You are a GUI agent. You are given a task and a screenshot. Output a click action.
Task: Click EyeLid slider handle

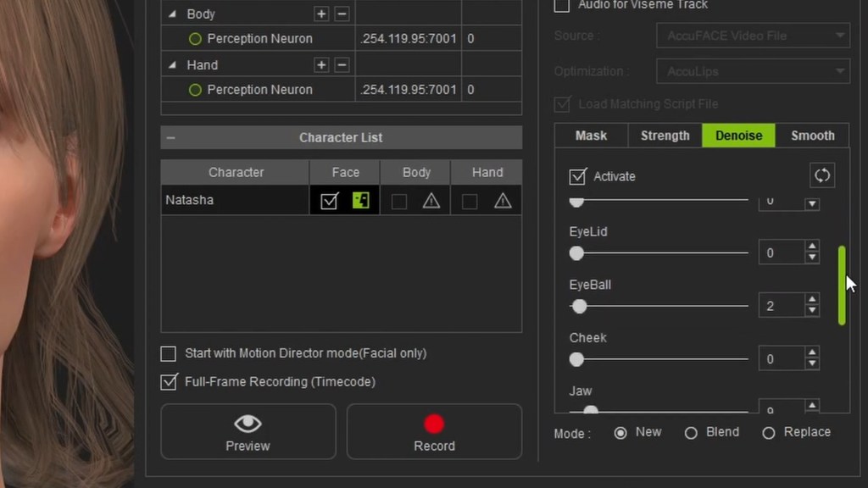[x=576, y=253]
